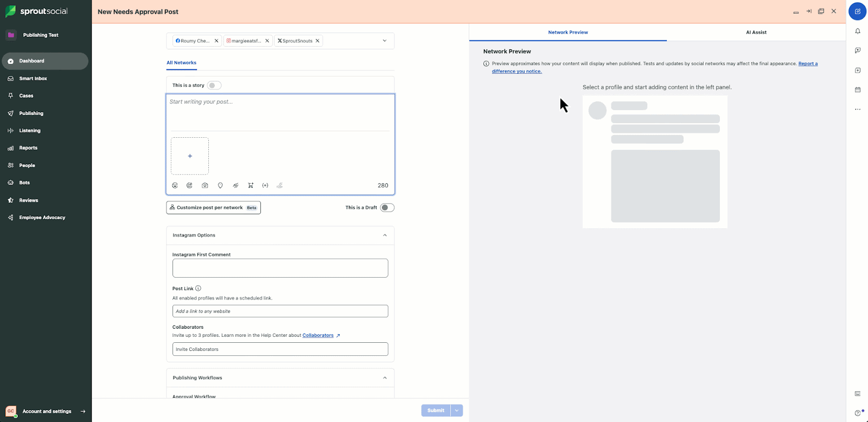Image resolution: width=868 pixels, height=422 pixels.
Task: Focus the Start writing your post field
Action: (280, 112)
